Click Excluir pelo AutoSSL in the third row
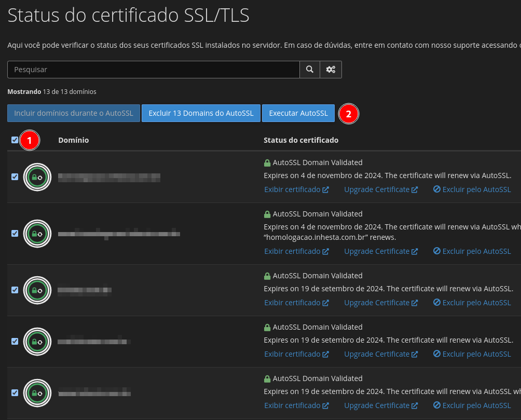Image resolution: width=521 pixels, height=420 pixels. pyautogui.click(x=472, y=303)
